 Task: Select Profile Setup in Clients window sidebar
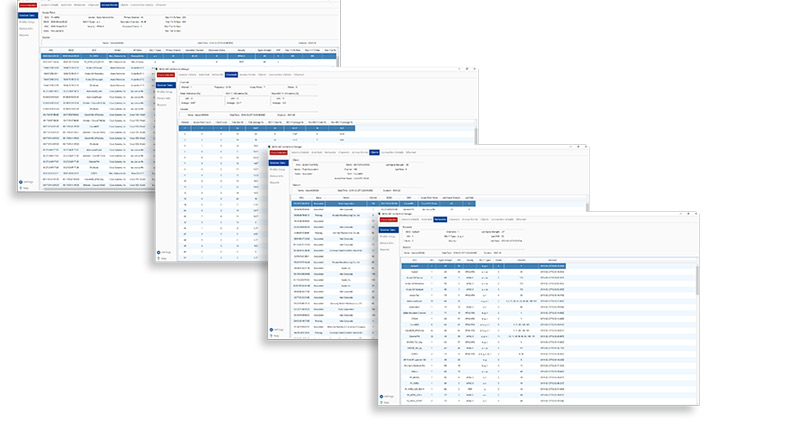click(278, 169)
